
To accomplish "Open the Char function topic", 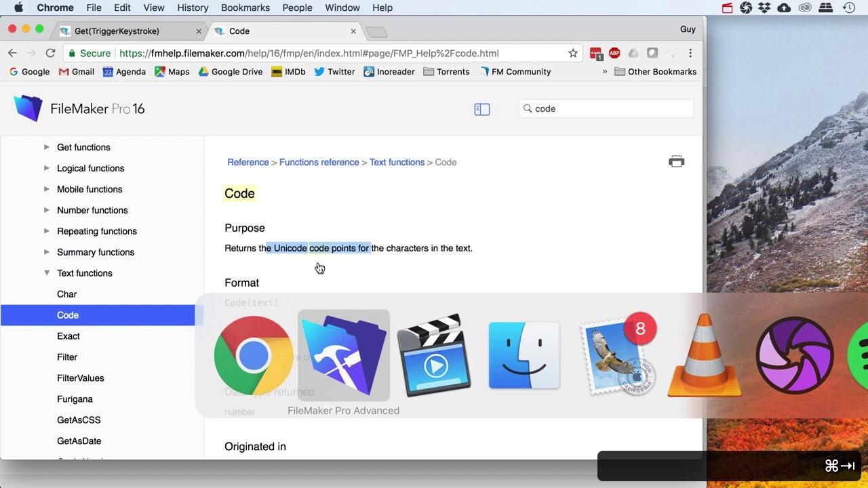I will click(x=67, y=294).
